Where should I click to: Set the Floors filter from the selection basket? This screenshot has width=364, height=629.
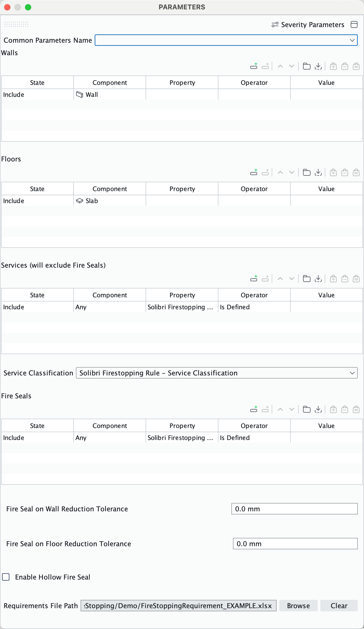pos(356,172)
